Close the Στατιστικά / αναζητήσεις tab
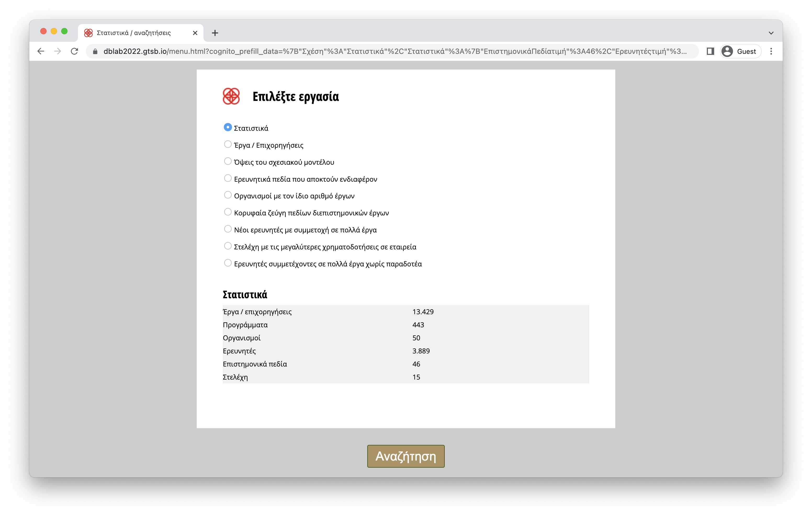 195,33
